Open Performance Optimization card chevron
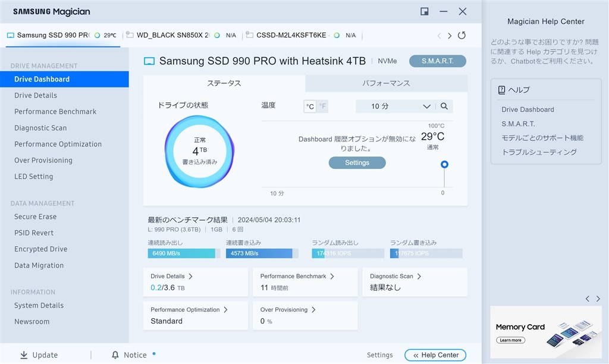 tap(225, 310)
